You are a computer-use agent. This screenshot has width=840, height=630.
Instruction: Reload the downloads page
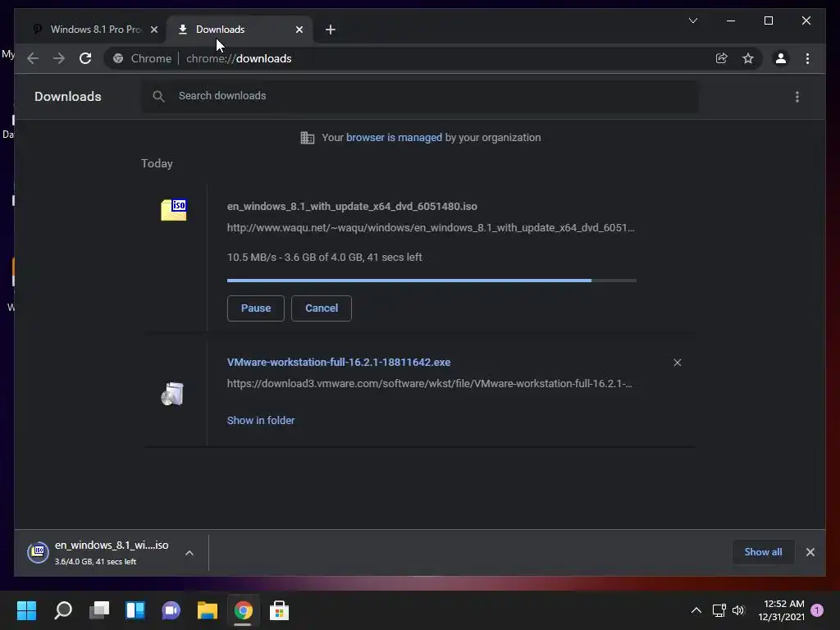pyautogui.click(x=85, y=58)
